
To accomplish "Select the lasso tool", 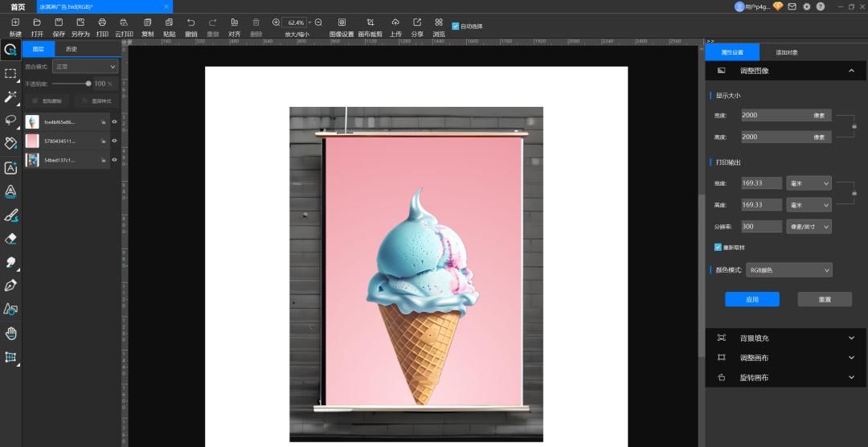I will click(10, 121).
